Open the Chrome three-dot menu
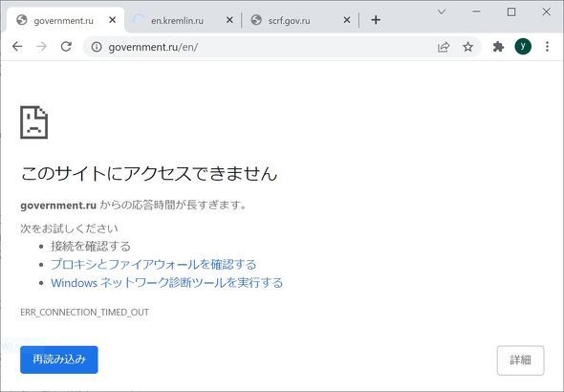The image size is (564, 392). tap(547, 47)
